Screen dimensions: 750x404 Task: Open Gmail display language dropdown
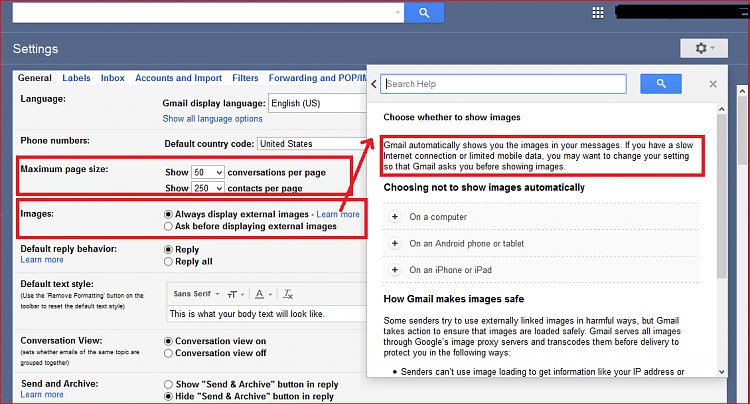click(318, 103)
